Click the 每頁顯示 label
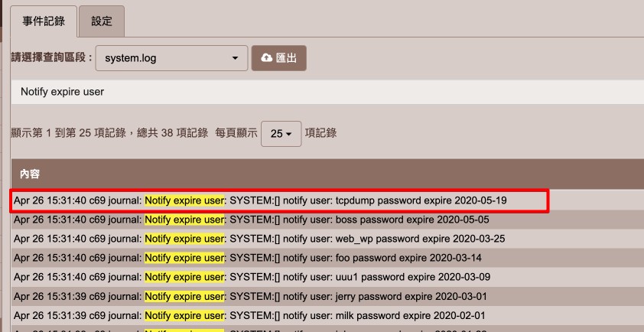644x332 pixels. coord(236,133)
